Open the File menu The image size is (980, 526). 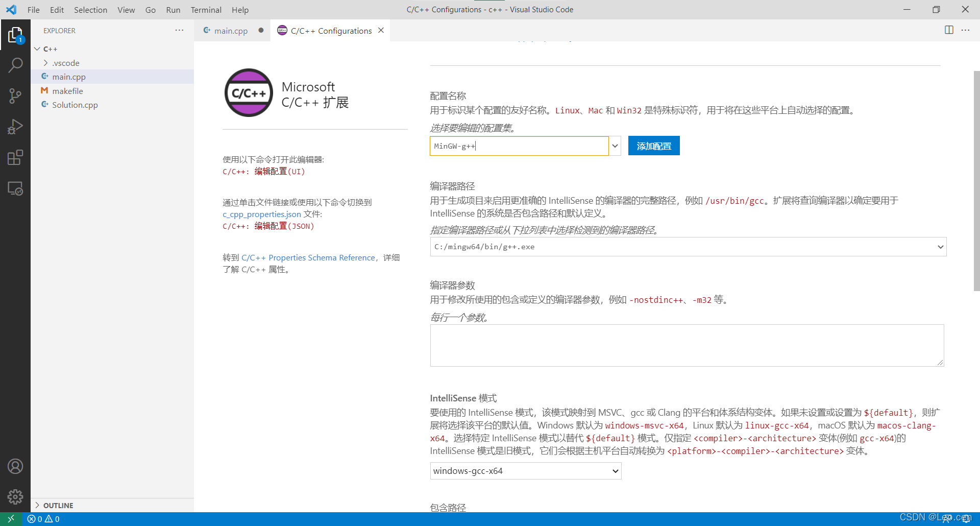33,10
